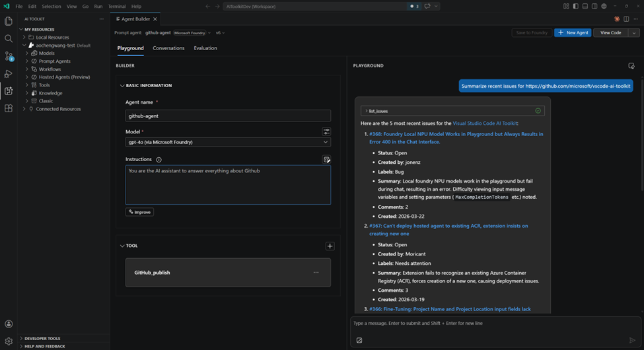Image resolution: width=644 pixels, height=350 pixels.
Task: Open the GitHub_publish tool options menu
Action: (316, 273)
